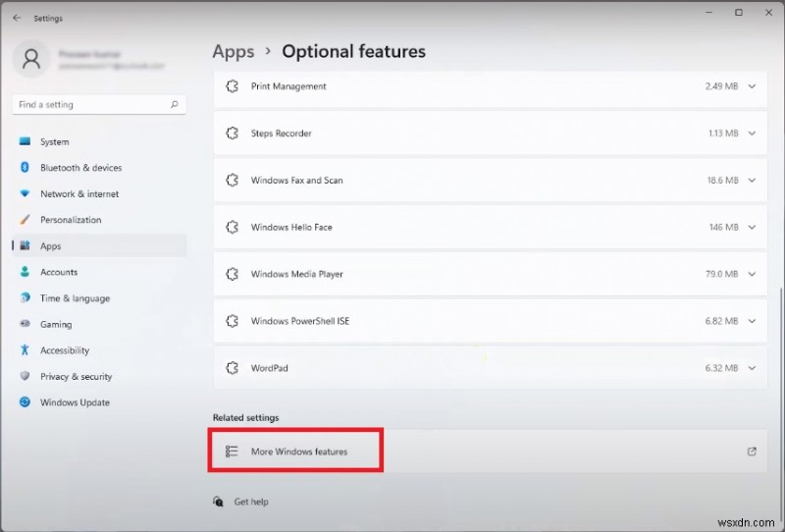Click the back arrow in Settings
The width and height of the screenshot is (785, 532).
point(17,18)
